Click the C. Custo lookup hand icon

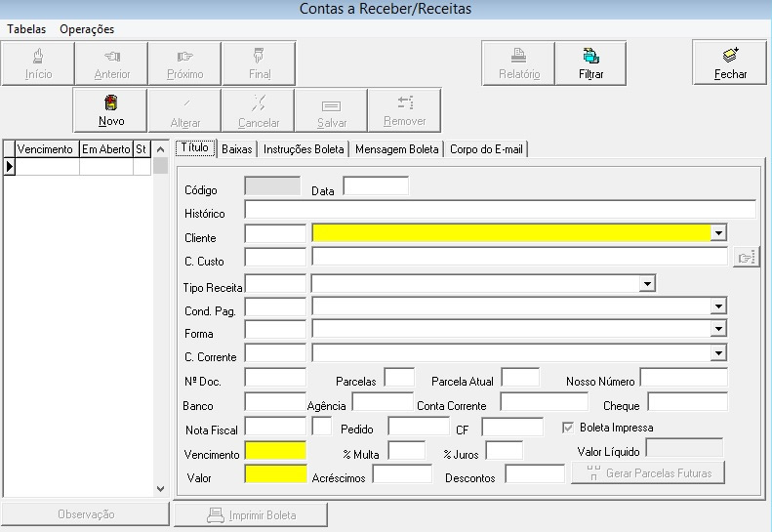746,257
